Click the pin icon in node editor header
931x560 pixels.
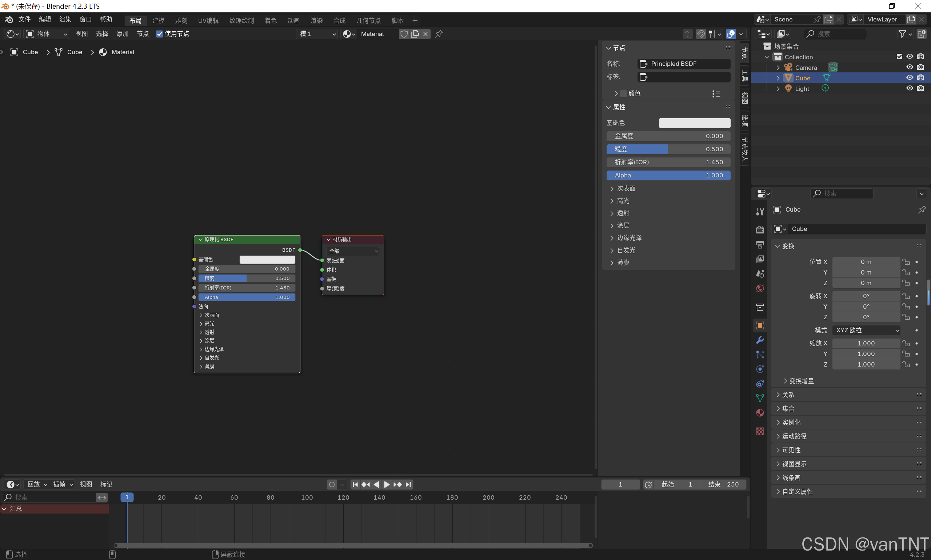[439, 34]
